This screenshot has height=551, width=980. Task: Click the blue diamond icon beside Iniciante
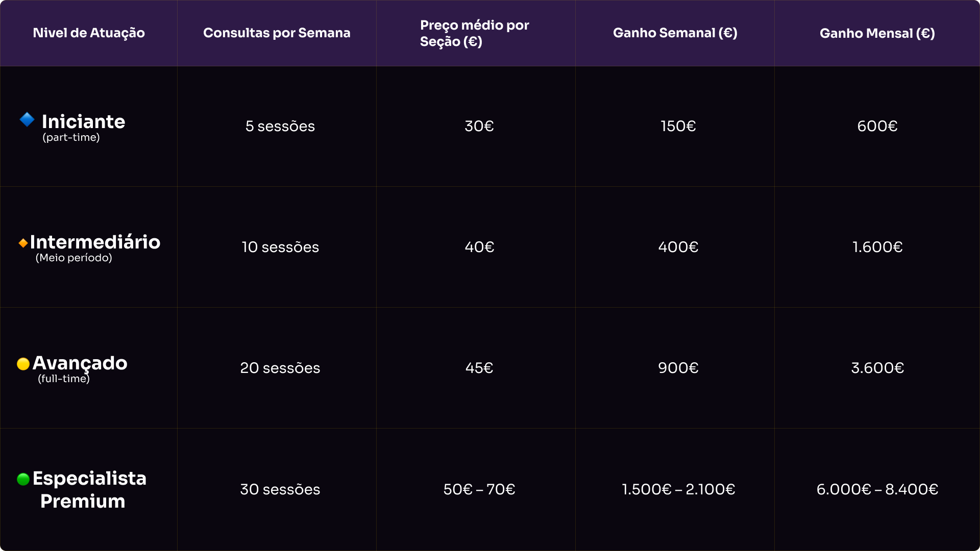point(27,120)
